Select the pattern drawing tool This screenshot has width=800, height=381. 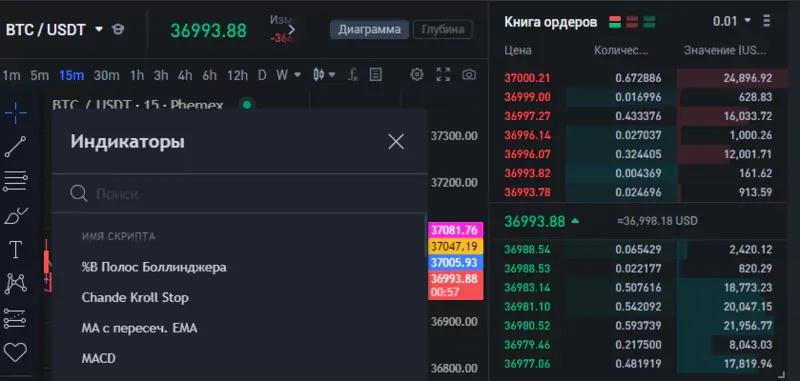point(15,284)
